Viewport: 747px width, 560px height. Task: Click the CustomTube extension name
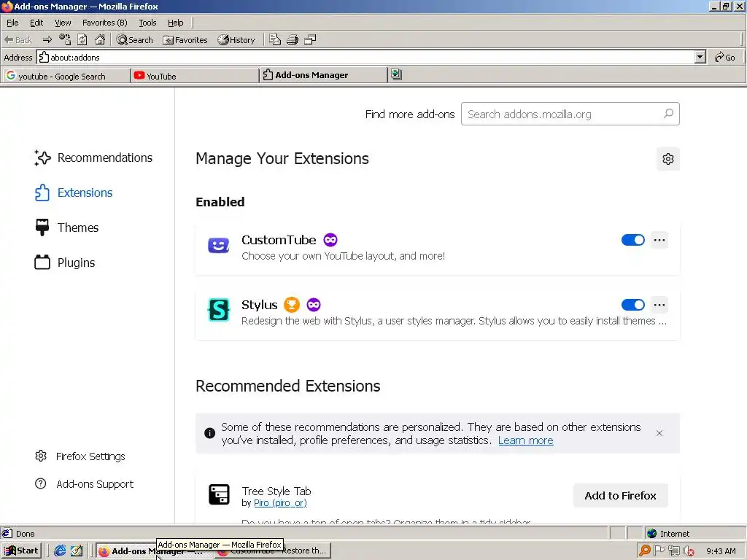point(279,239)
